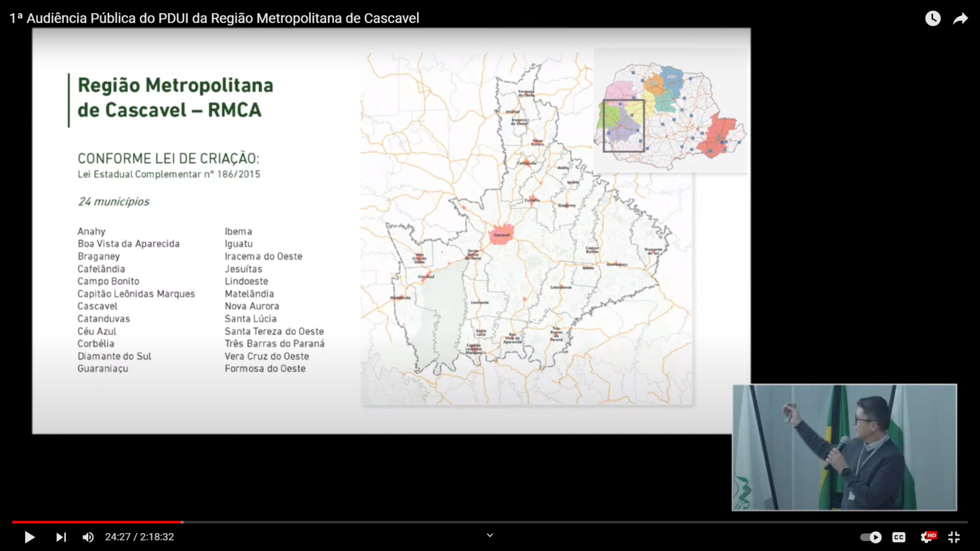Exit full screen mode
The image size is (980, 551).
pyautogui.click(x=954, y=537)
